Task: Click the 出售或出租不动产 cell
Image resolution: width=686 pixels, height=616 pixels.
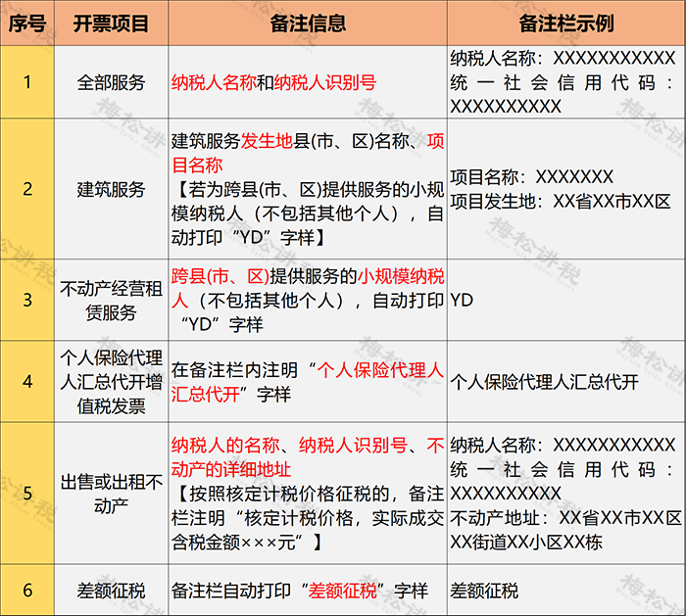Action: 111,494
